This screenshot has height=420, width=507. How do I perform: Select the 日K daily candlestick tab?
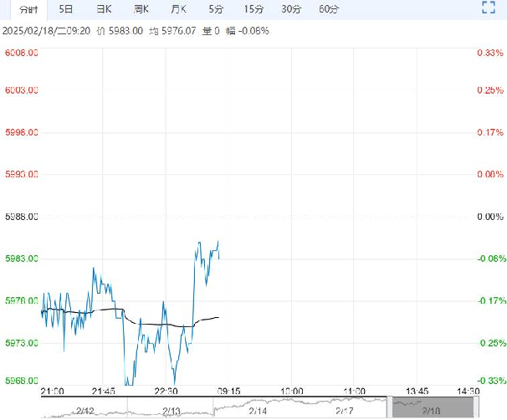[x=104, y=9]
